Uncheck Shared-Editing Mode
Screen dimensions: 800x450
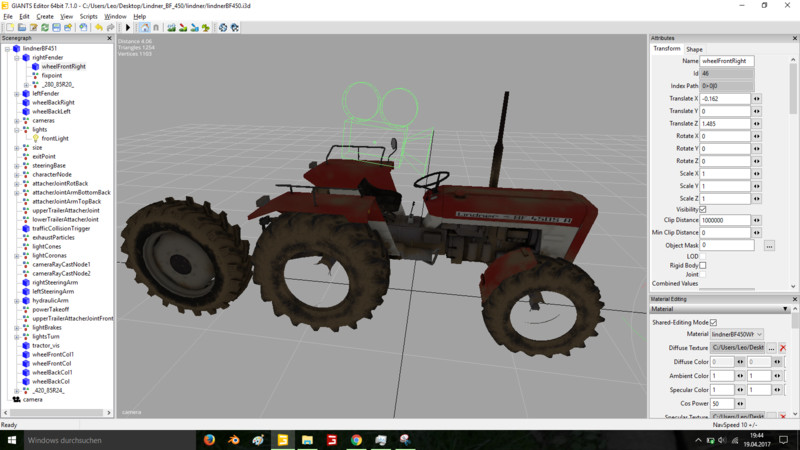click(713, 322)
